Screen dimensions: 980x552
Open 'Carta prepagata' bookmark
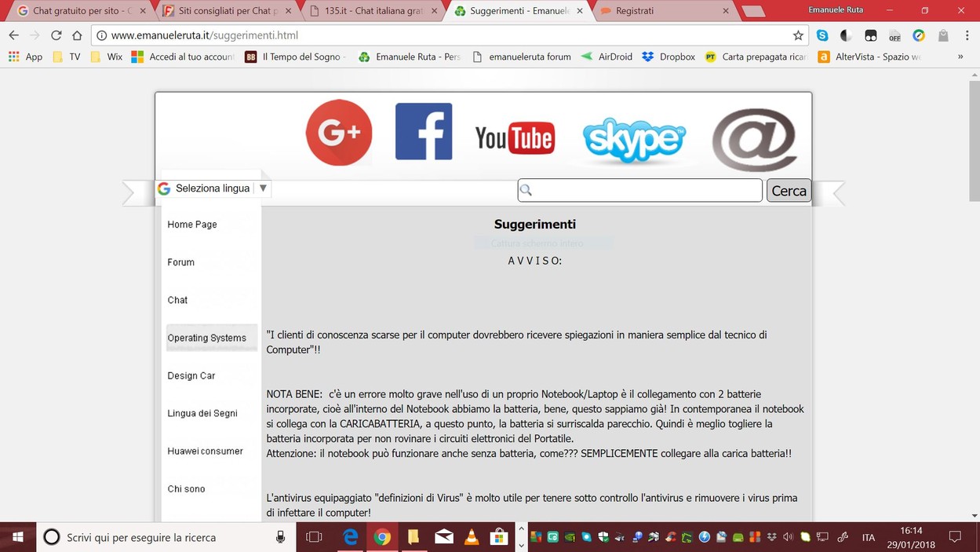tap(757, 57)
